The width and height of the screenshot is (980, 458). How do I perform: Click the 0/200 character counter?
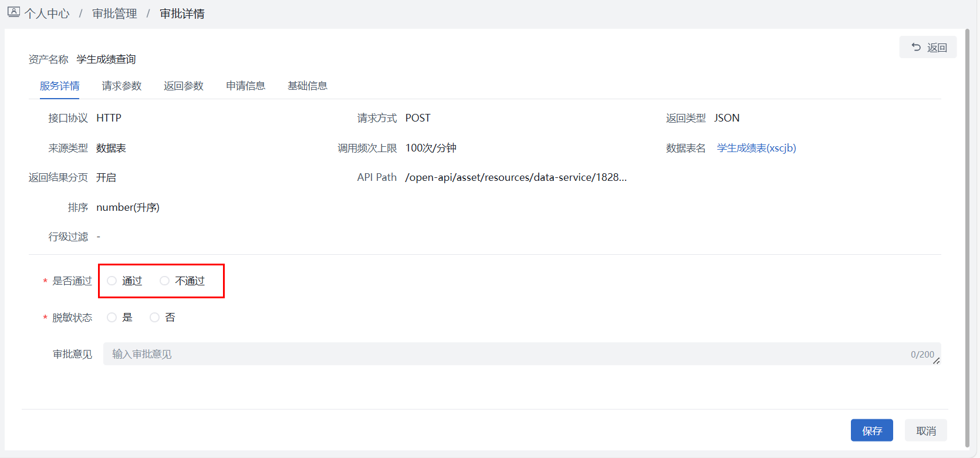pos(922,355)
